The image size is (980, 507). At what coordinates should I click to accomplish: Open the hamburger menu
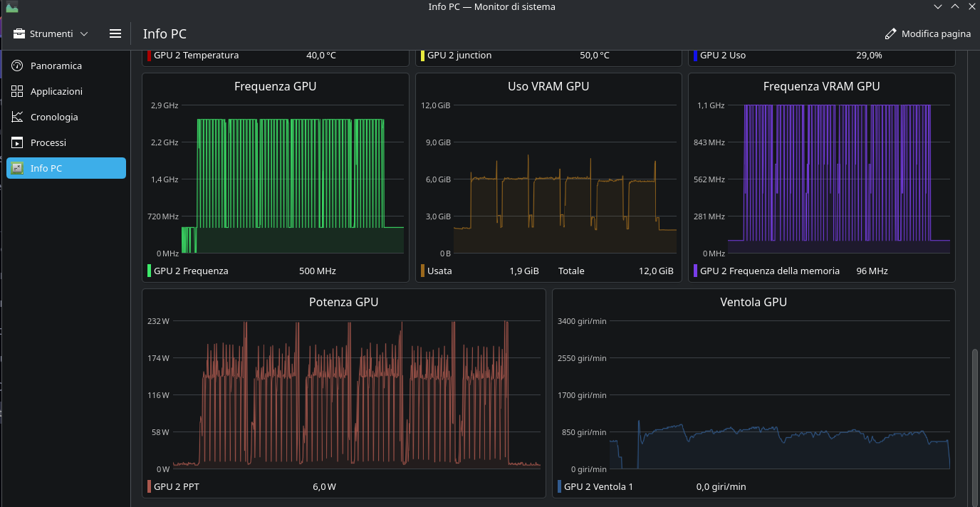[x=115, y=33]
